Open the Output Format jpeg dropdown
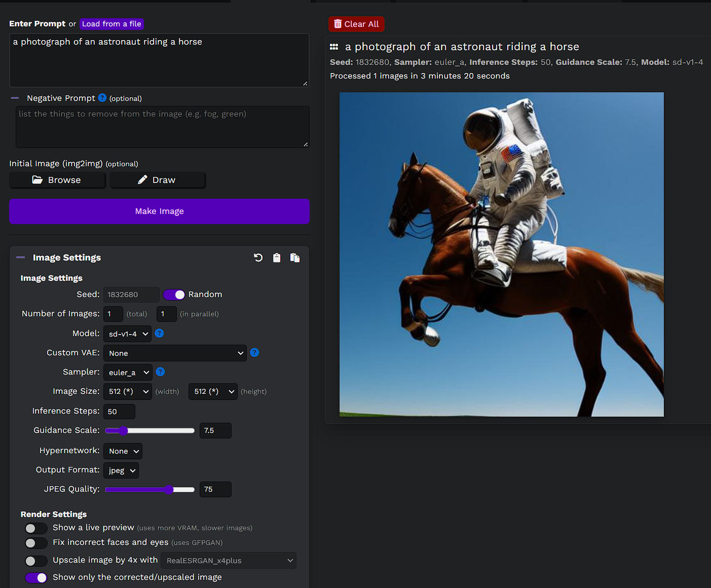711x588 pixels. click(x=121, y=470)
